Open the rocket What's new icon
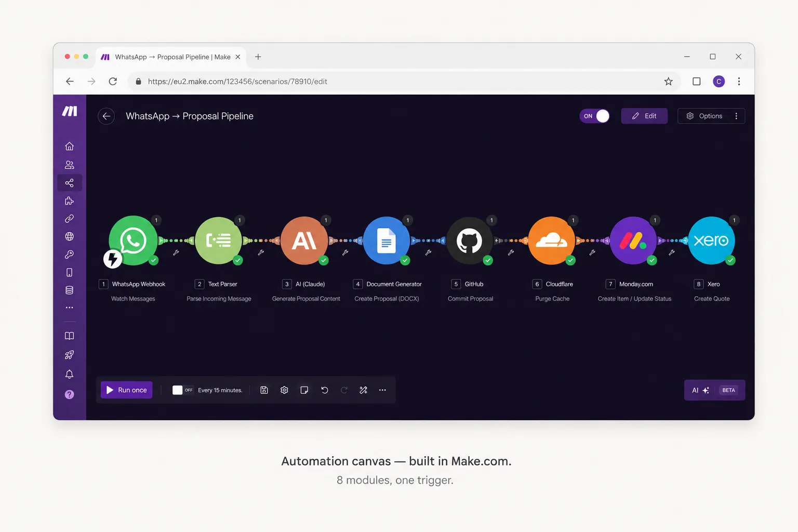798x532 pixels. (69, 355)
